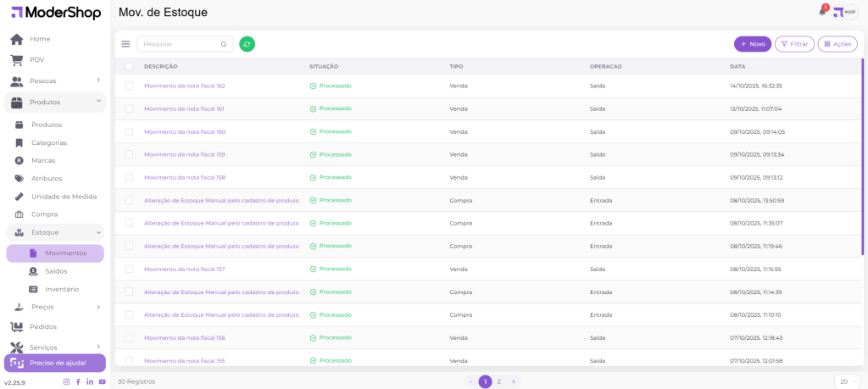Screen dimensions: 868x389
Task: Open the LinkedIn social icon
Action: [x=90, y=382]
